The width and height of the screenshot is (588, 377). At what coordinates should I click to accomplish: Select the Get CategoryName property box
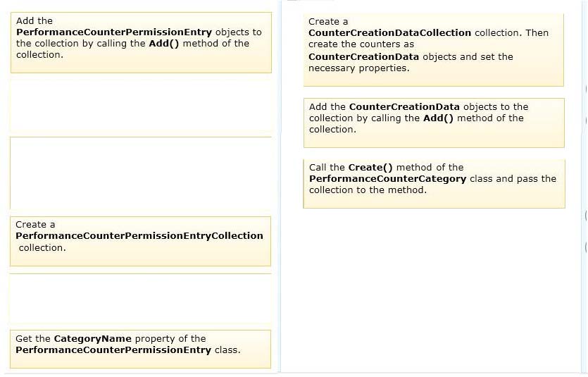coord(140,349)
